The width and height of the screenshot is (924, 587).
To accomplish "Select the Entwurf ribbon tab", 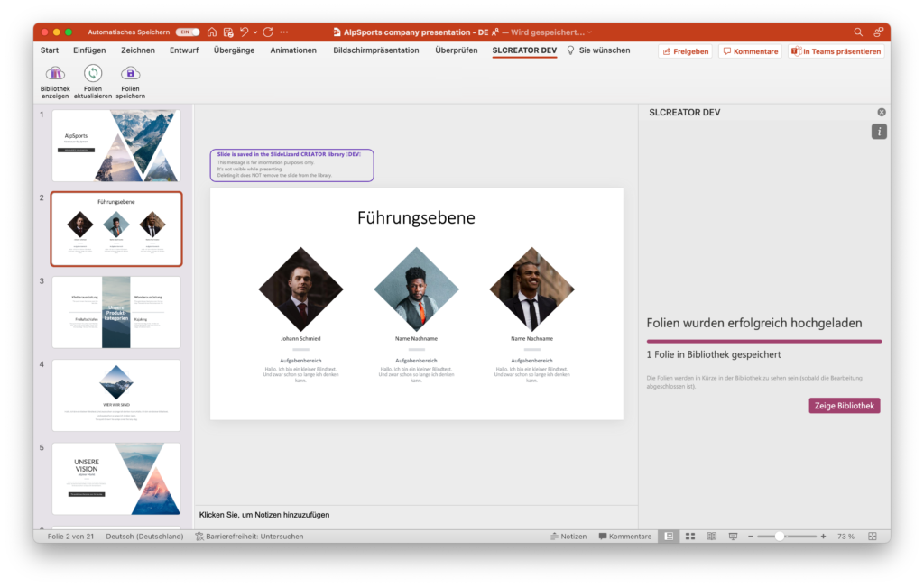I will (x=184, y=50).
